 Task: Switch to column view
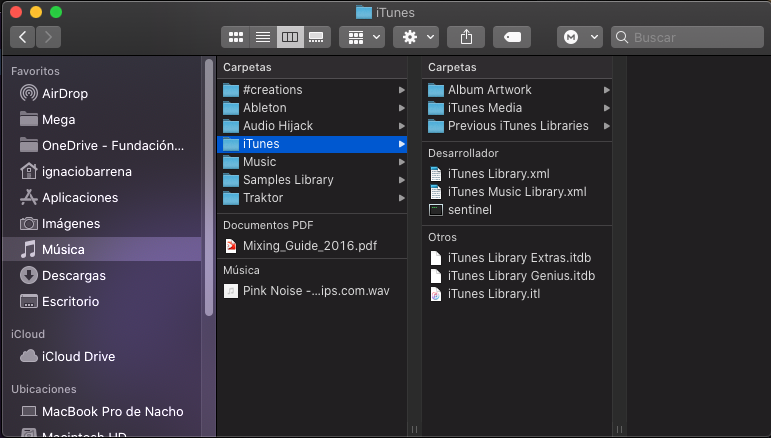point(290,37)
